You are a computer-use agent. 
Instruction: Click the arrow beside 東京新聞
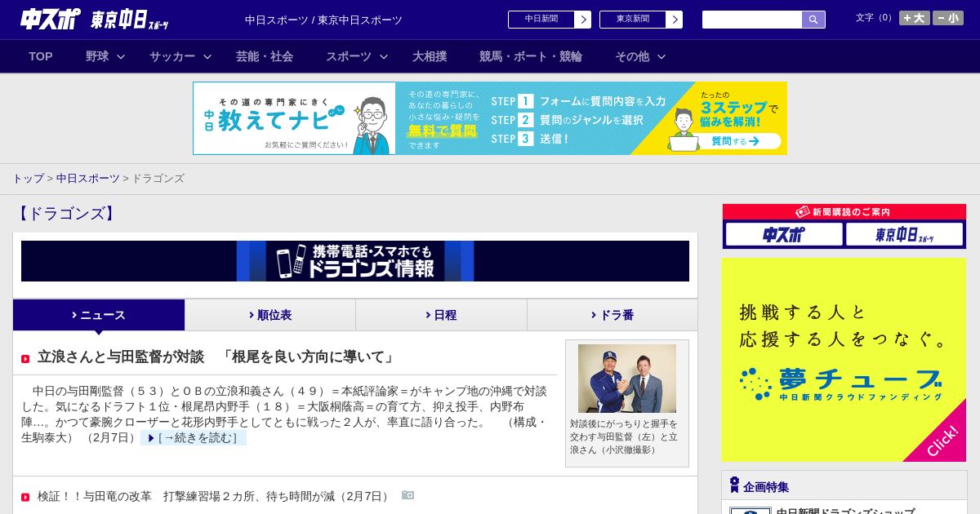tap(675, 20)
